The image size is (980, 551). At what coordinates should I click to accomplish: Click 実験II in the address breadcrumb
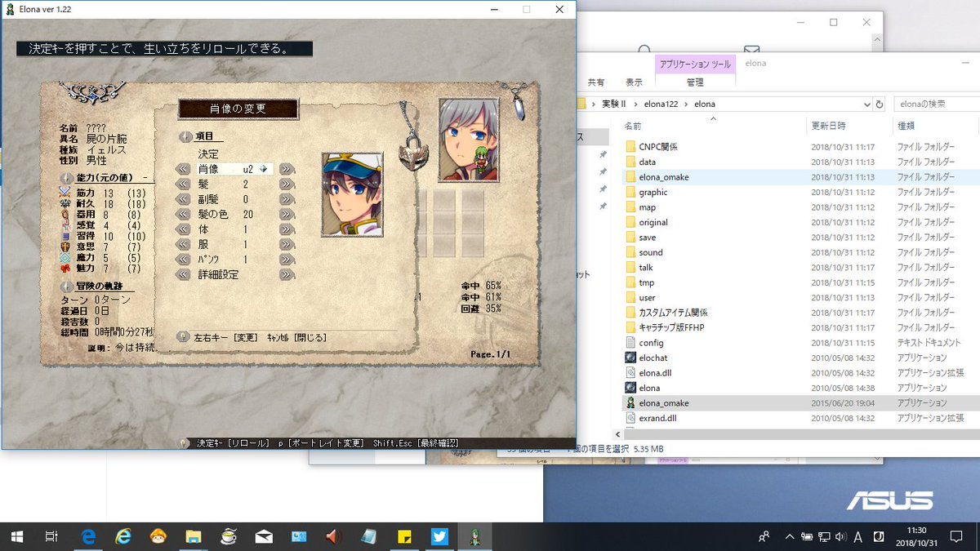pyautogui.click(x=613, y=104)
